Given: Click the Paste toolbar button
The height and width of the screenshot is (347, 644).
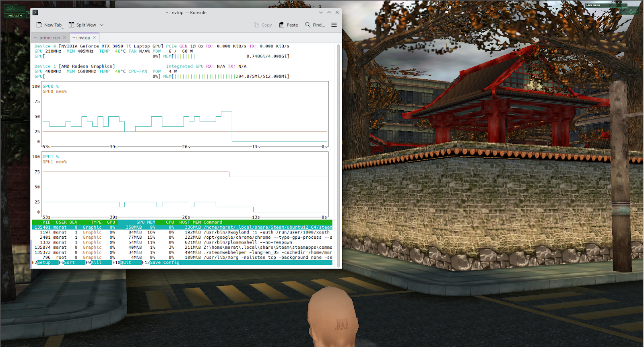Looking at the screenshot, I should pos(289,25).
